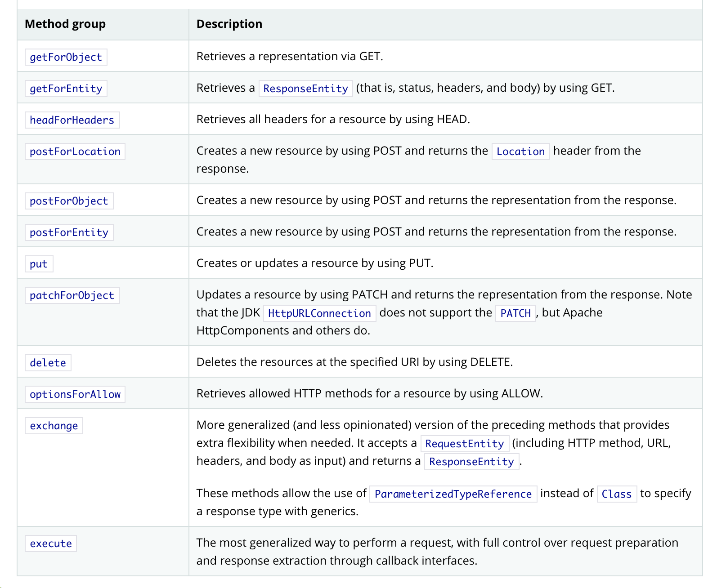Click the Class code term
The image size is (717, 588).
click(617, 494)
